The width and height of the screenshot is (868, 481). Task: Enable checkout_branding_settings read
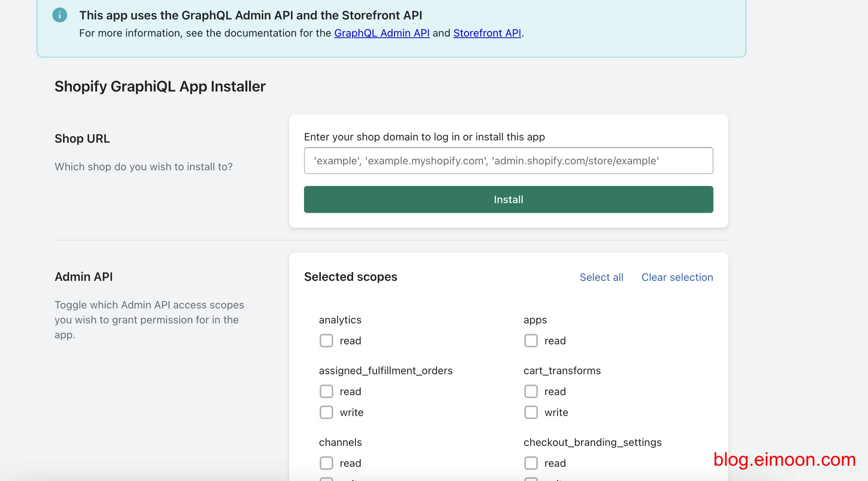pos(530,463)
